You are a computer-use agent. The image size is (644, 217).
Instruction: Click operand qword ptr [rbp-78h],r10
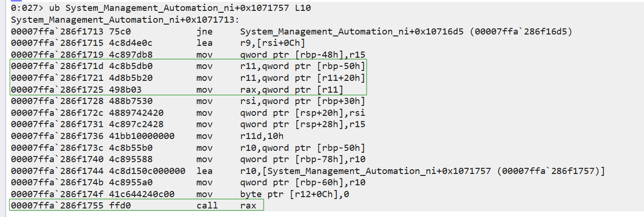[302, 159]
